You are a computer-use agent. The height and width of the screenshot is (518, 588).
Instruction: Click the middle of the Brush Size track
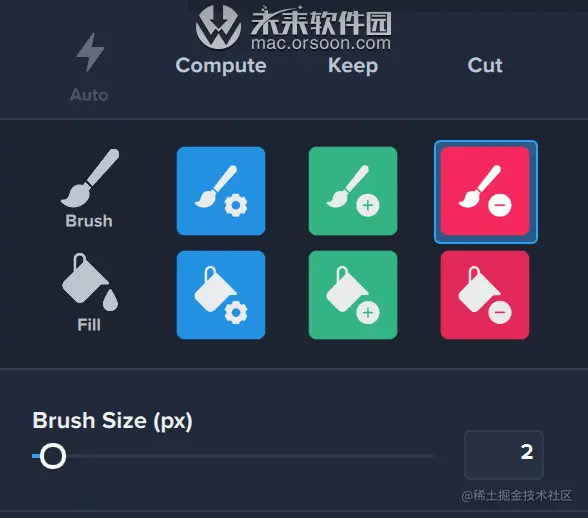[x=233, y=456]
